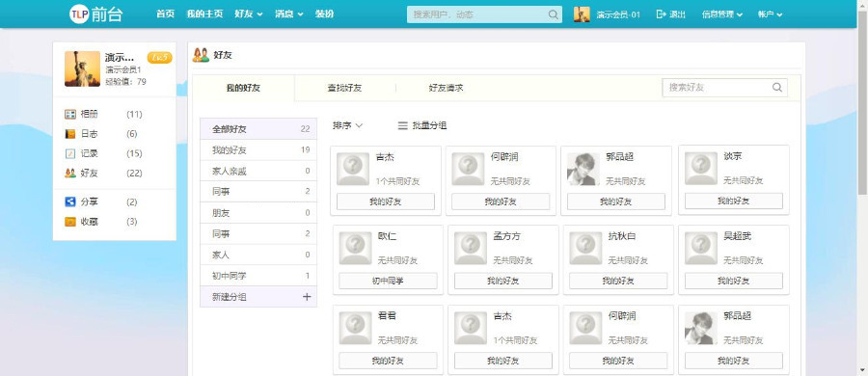Open the 记录 notes icon in sidebar

tap(70, 153)
